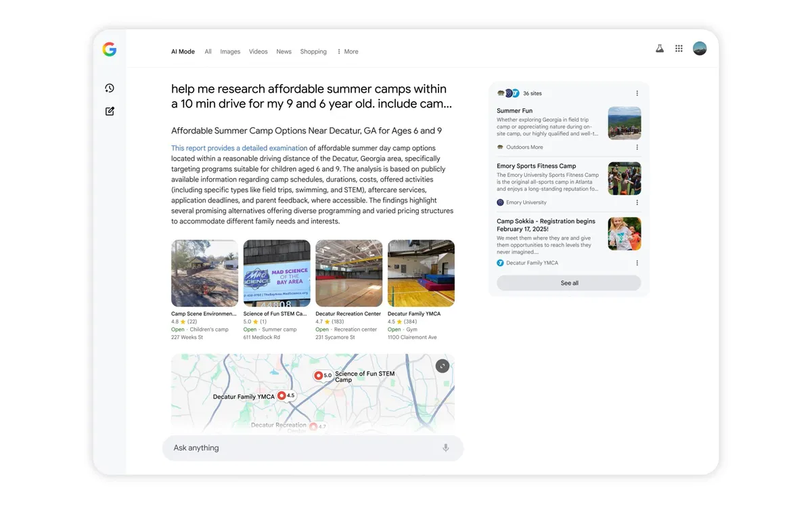Image resolution: width=812 pixels, height=509 pixels.
Task: Click the Ask anything input field
Action: [x=313, y=448]
